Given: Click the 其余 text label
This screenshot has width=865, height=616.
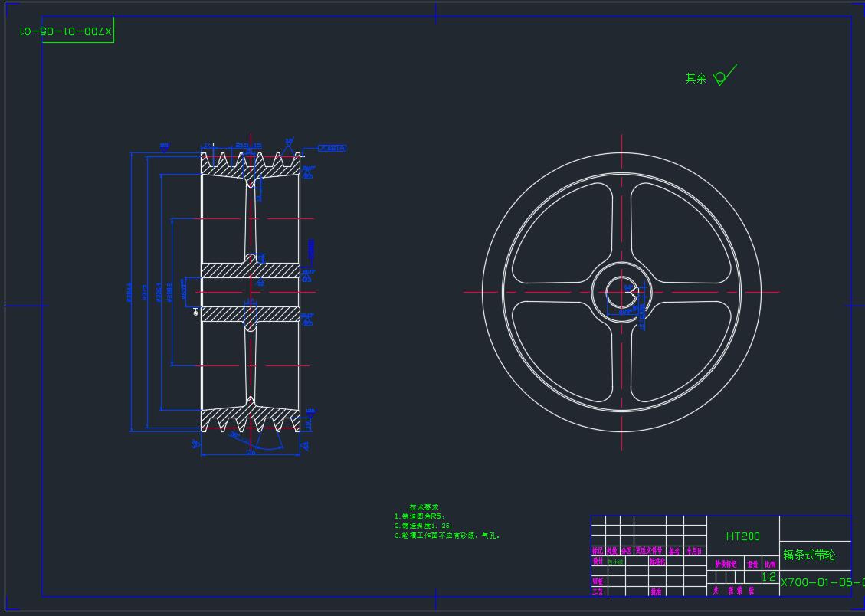Looking at the screenshot, I should click(x=696, y=78).
